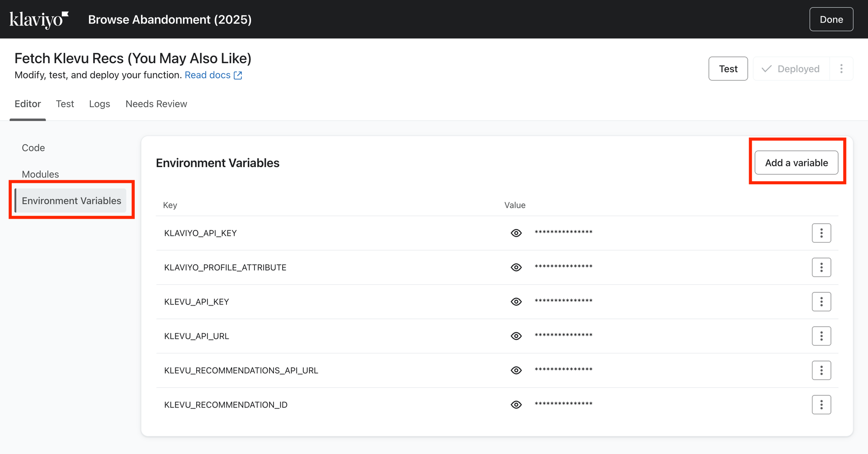Click the Add a variable button
868x454 pixels.
(796, 163)
